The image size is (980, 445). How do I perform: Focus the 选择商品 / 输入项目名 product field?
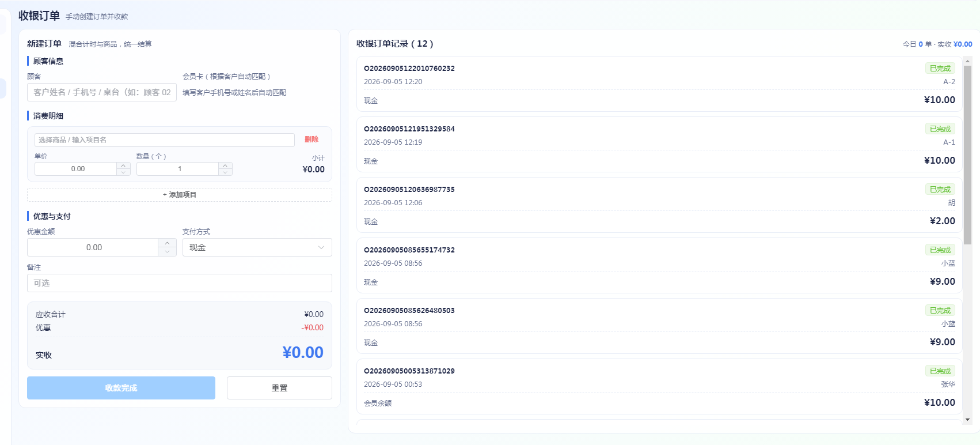click(x=165, y=140)
